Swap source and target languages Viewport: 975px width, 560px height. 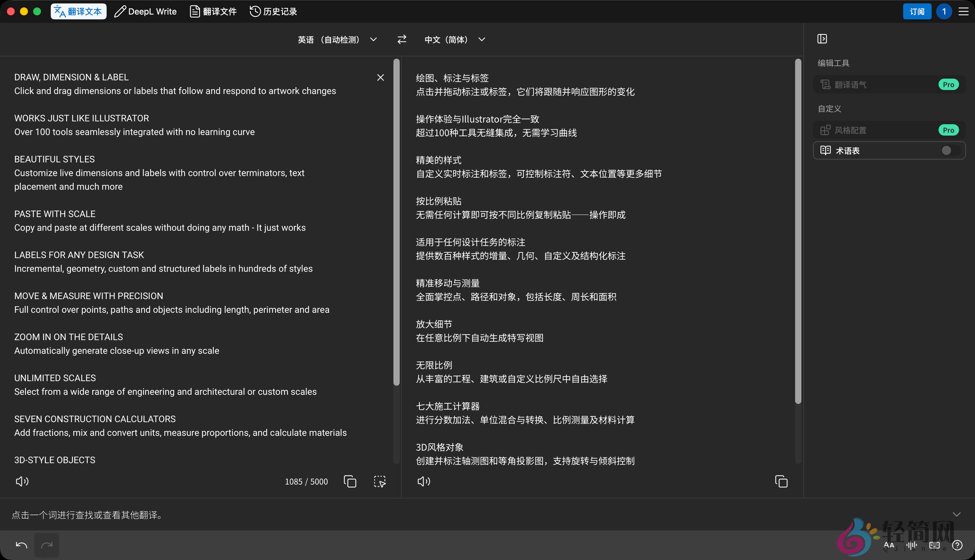(x=401, y=39)
